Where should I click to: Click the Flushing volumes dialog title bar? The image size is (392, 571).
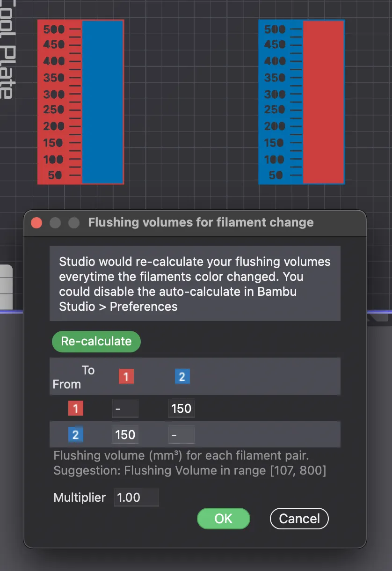tap(201, 222)
